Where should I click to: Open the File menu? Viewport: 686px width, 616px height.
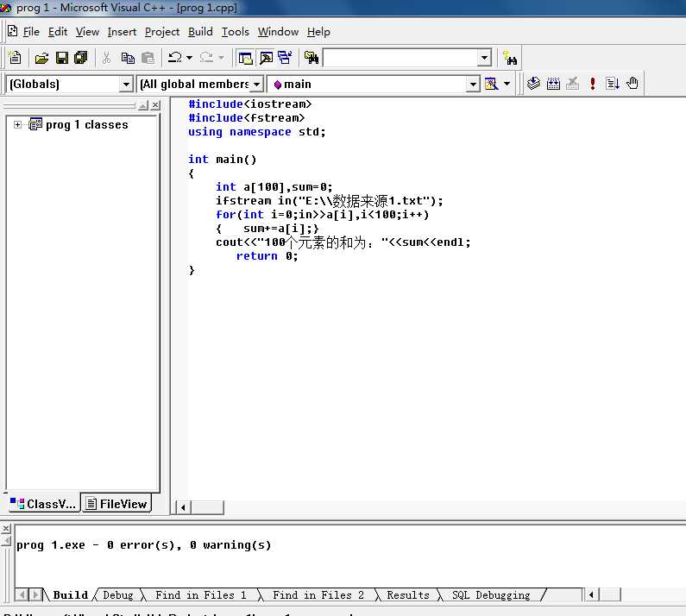coord(31,32)
